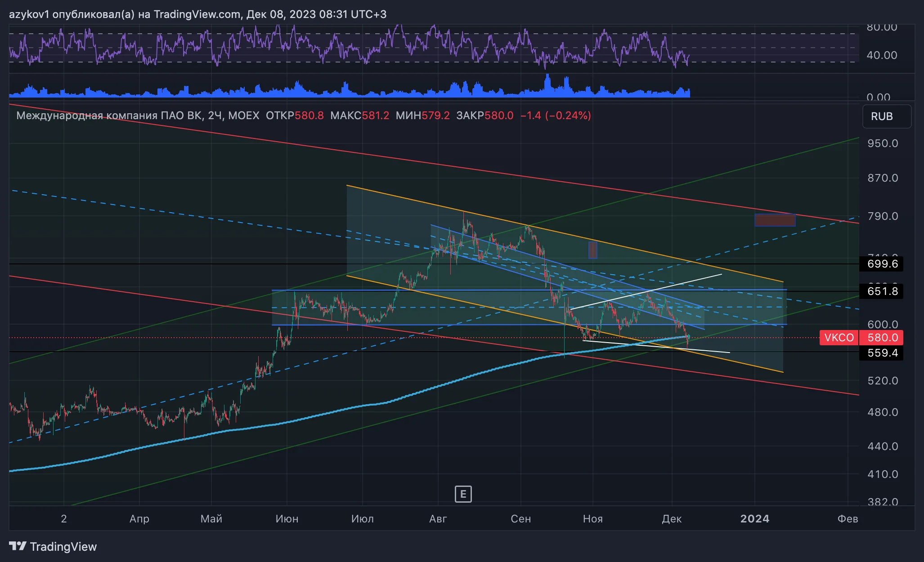Click the ОТКР 580.8 open value
924x562 pixels.
click(x=295, y=116)
